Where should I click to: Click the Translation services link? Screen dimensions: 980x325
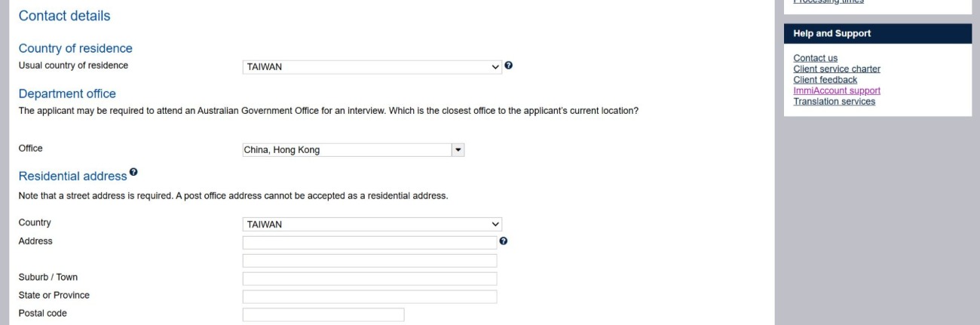[x=834, y=102]
